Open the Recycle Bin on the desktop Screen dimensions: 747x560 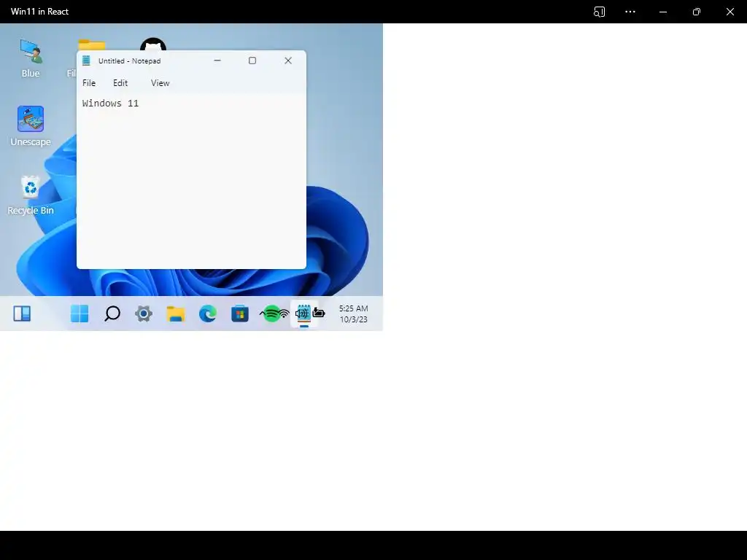click(31, 195)
